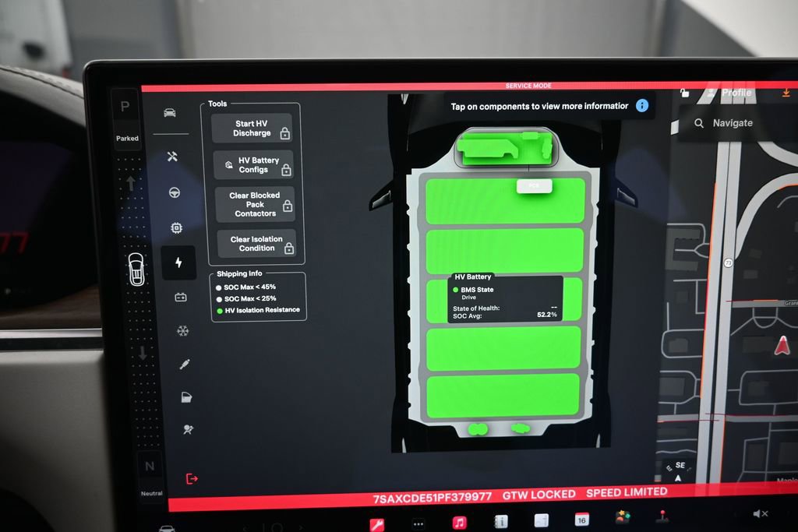The image size is (798, 532).
Task: Tap the blue info icon in banner
Action: (642, 105)
